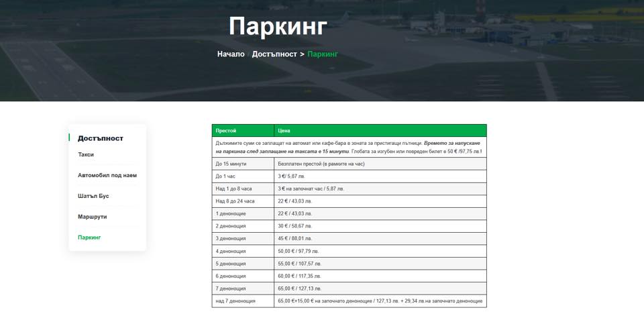Image resolution: width=644 pixels, height=322 pixels.
Task: Open Такси in the sidebar menu
Action: point(86,155)
